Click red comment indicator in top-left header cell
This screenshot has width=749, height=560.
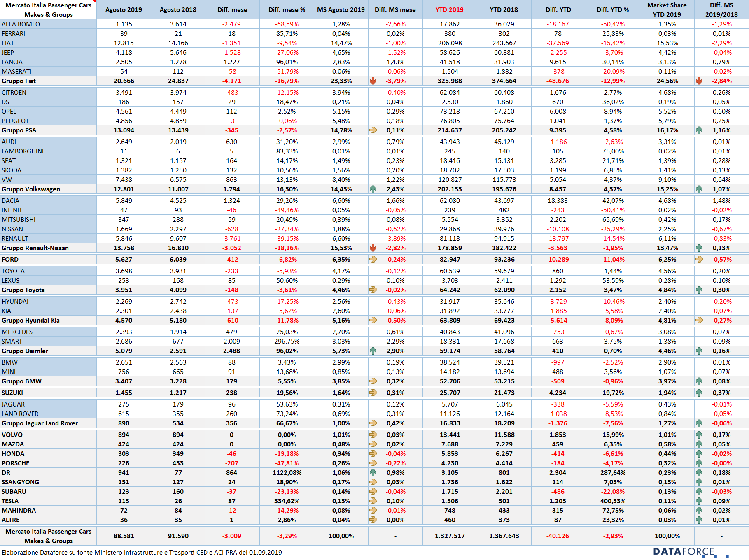[x=95, y=2]
